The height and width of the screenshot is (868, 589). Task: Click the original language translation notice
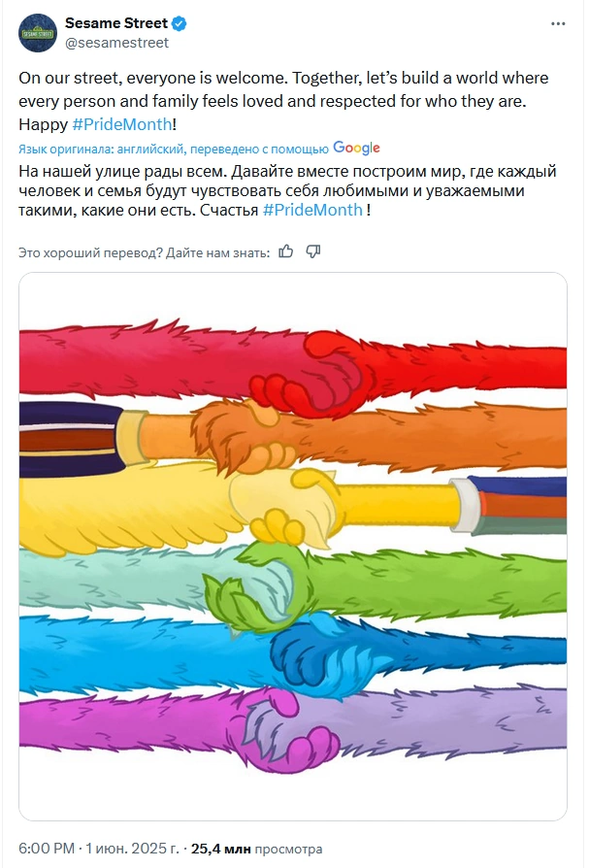[173, 149]
